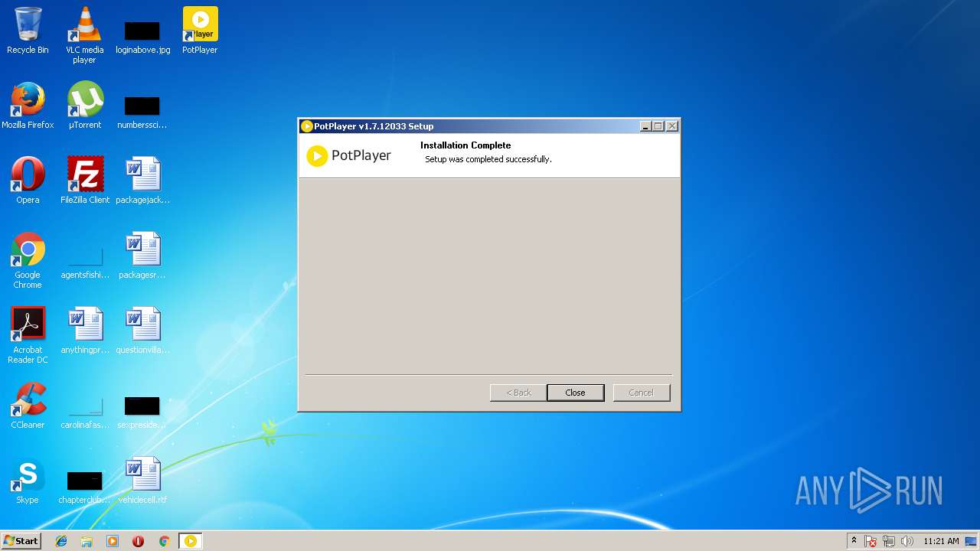
Task: Launch Internet Explorer from taskbar
Action: click(x=61, y=541)
